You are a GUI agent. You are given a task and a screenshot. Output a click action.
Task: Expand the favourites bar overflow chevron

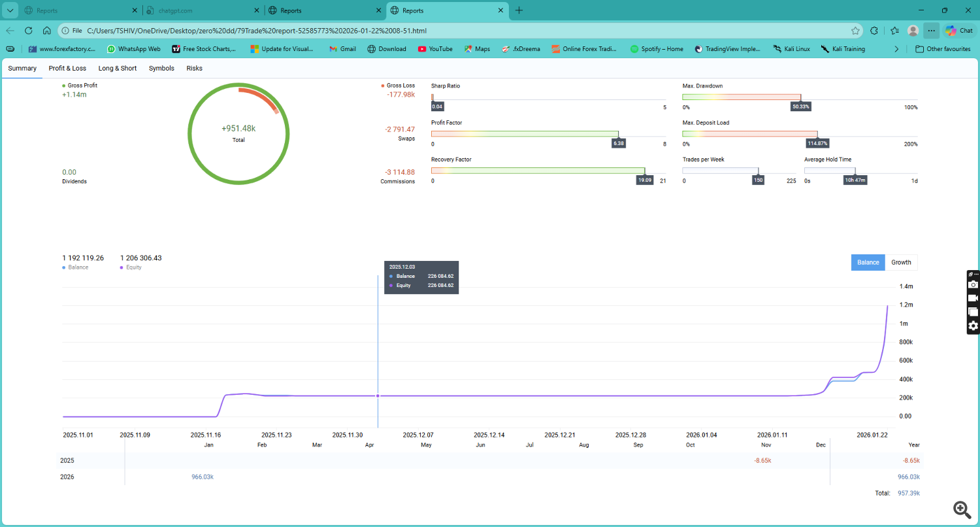tap(896, 49)
